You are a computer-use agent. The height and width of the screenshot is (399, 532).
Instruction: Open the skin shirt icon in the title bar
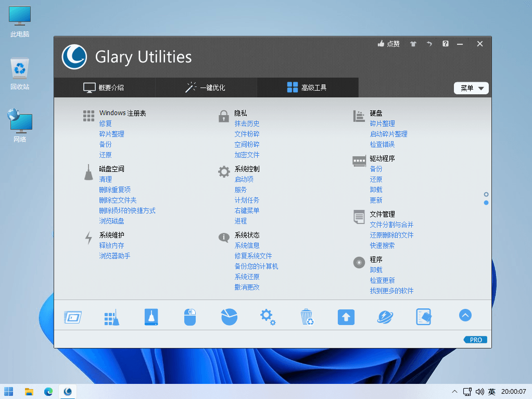click(413, 44)
